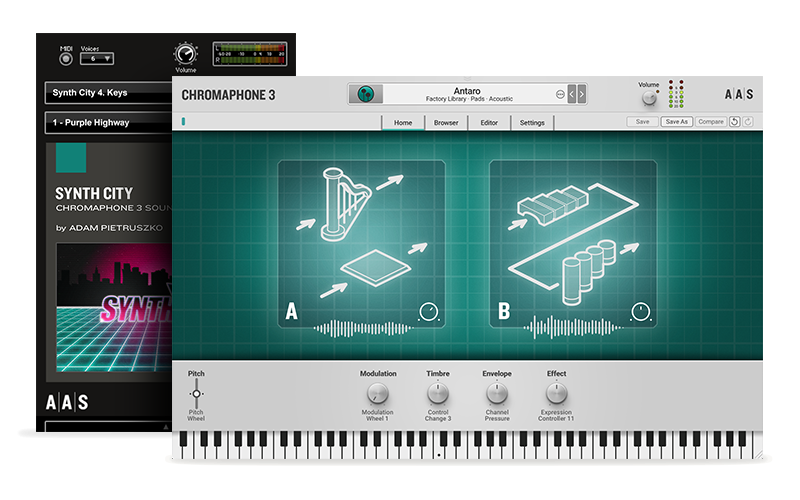Click the Antaro preset thumbnail icon

tap(366, 94)
